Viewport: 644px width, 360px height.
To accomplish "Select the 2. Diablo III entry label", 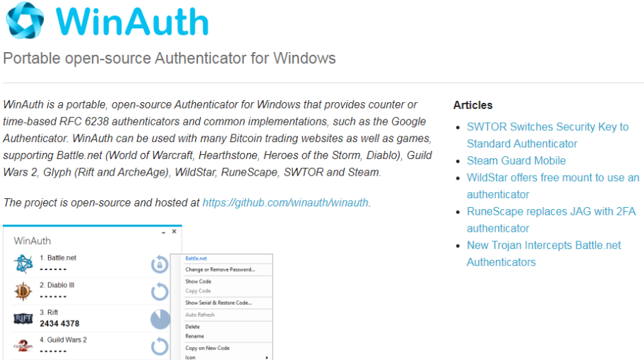I will [57, 285].
